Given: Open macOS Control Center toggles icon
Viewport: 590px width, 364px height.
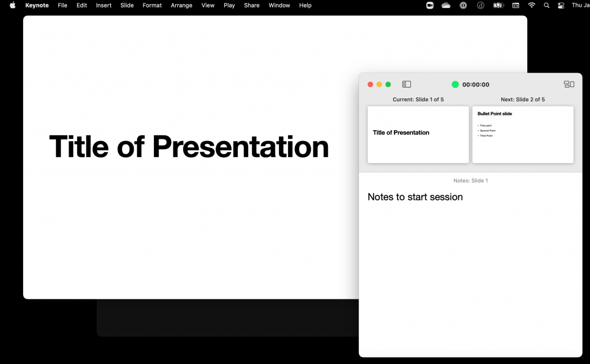Looking at the screenshot, I should click(561, 5).
